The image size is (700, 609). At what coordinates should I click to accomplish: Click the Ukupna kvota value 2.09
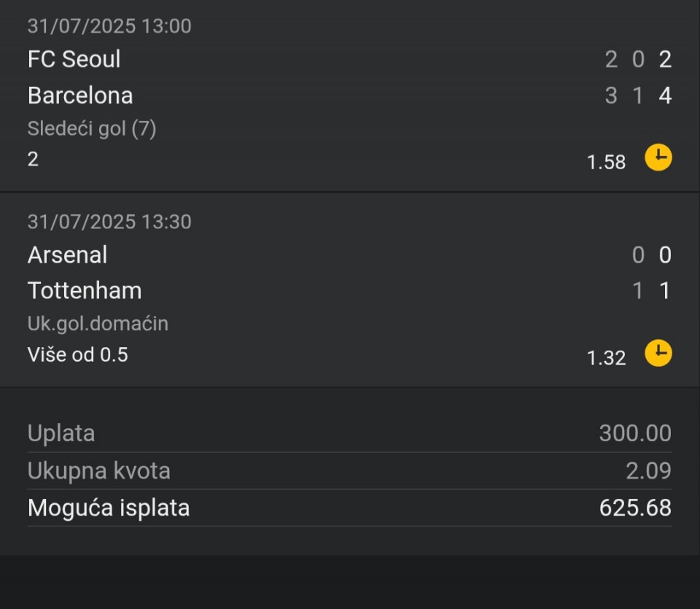point(649,470)
